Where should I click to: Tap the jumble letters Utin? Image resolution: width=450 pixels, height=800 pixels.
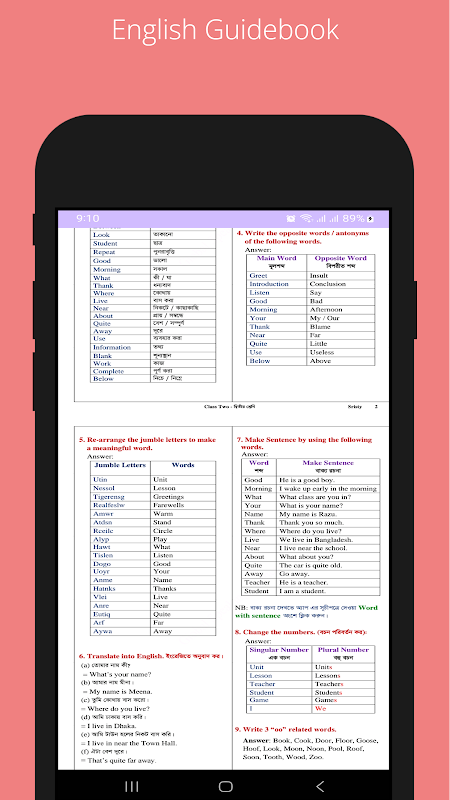pos(100,480)
